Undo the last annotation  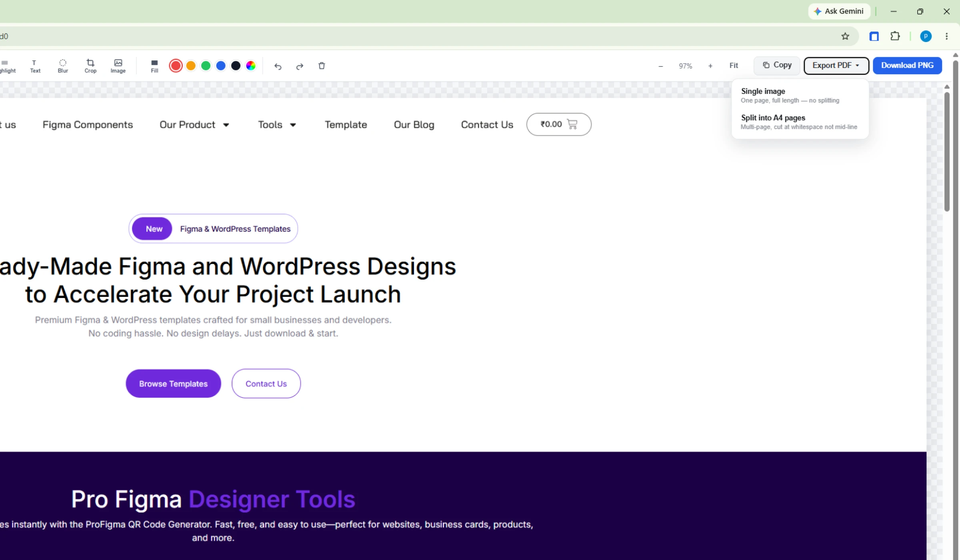coord(278,66)
